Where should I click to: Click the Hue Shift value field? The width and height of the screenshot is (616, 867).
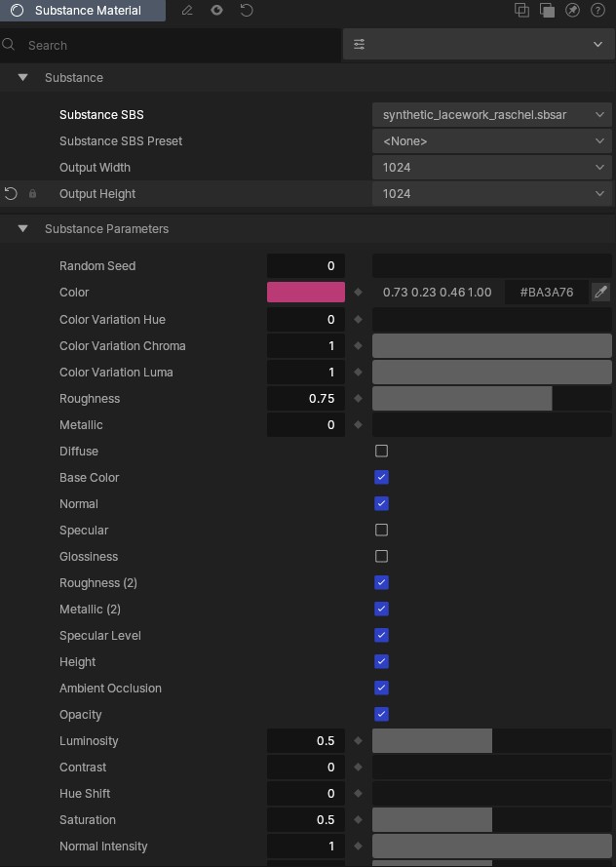point(305,793)
